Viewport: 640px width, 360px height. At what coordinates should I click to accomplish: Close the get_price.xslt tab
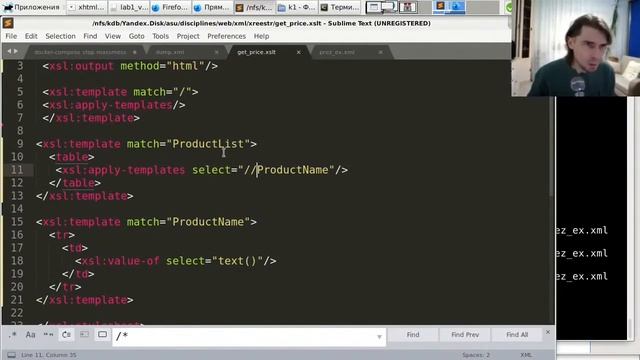tap(299, 52)
